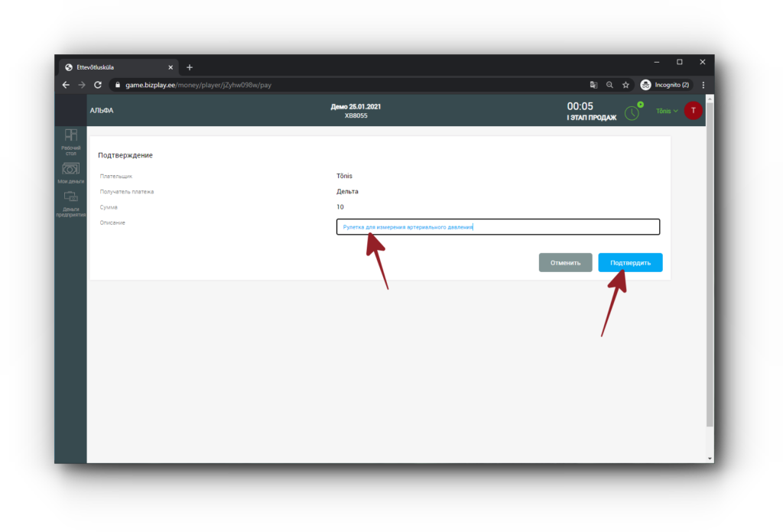This screenshot has width=783, height=532.
Task: Click the green clock timer icon
Action: coord(632,112)
